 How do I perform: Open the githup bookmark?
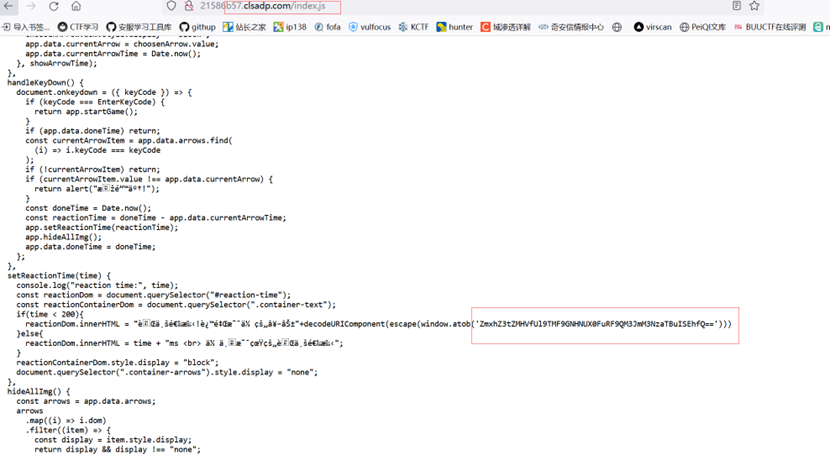197,27
